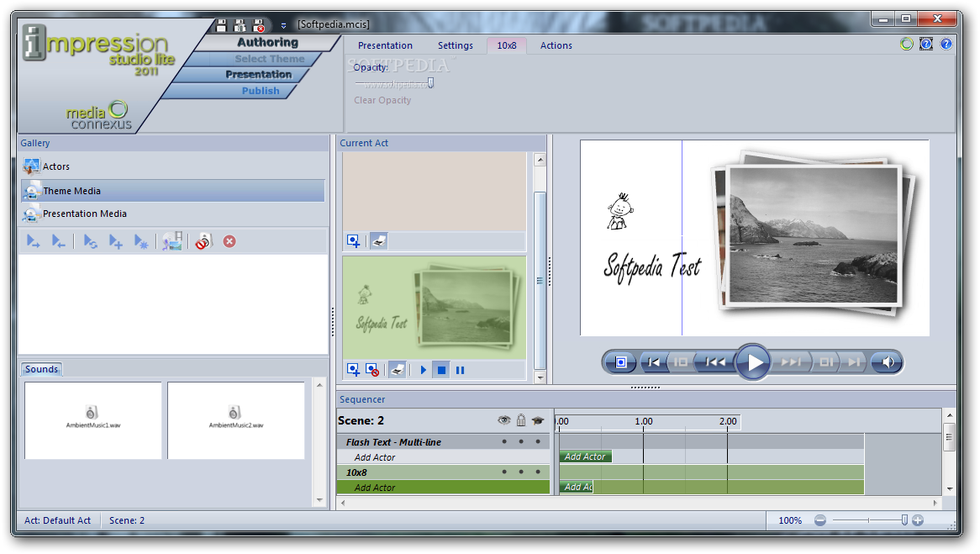This screenshot has height=554, width=980.
Task: Click the gallery add actor plus icon
Action: coord(116,241)
